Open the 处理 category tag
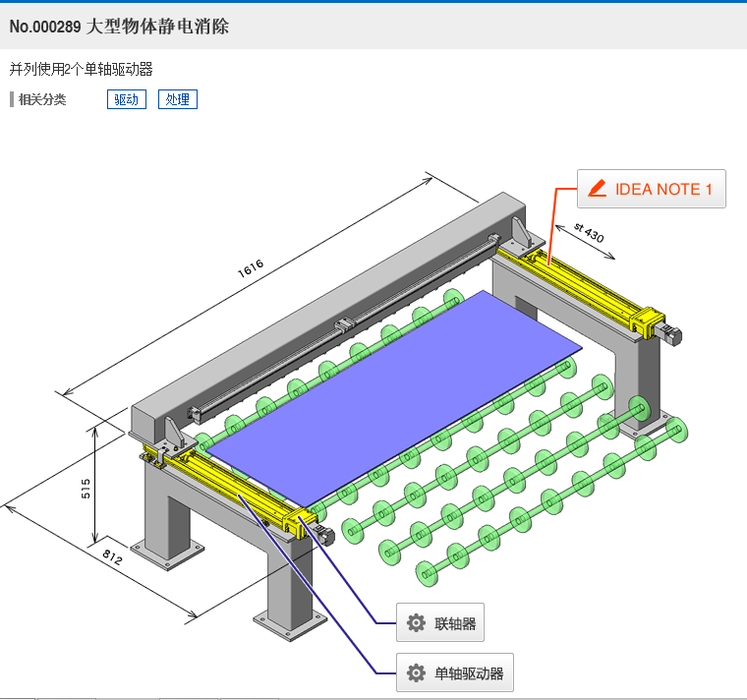The image size is (747, 700). (178, 99)
